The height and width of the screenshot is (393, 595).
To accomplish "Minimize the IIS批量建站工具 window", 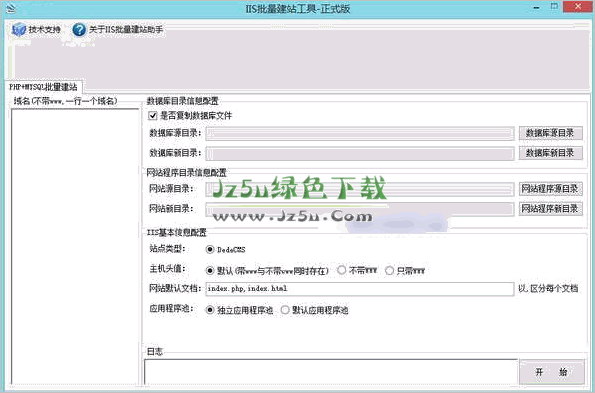I will (537, 7).
